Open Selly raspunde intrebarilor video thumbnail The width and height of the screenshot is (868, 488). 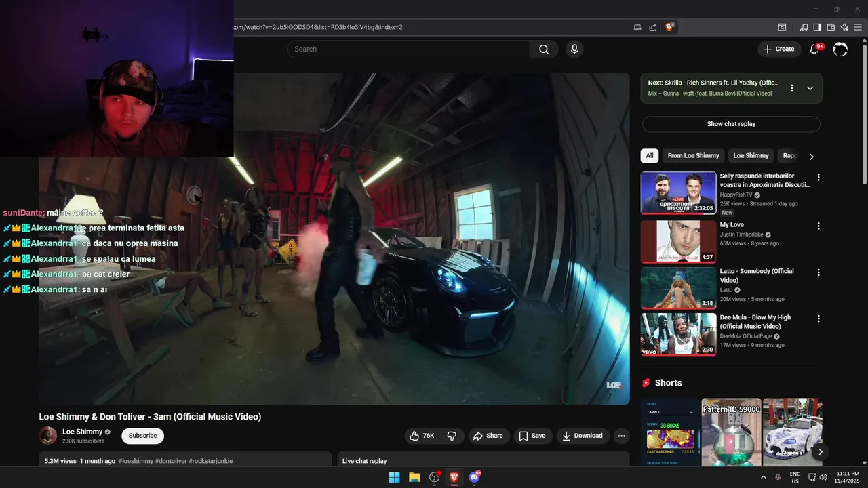point(678,193)
